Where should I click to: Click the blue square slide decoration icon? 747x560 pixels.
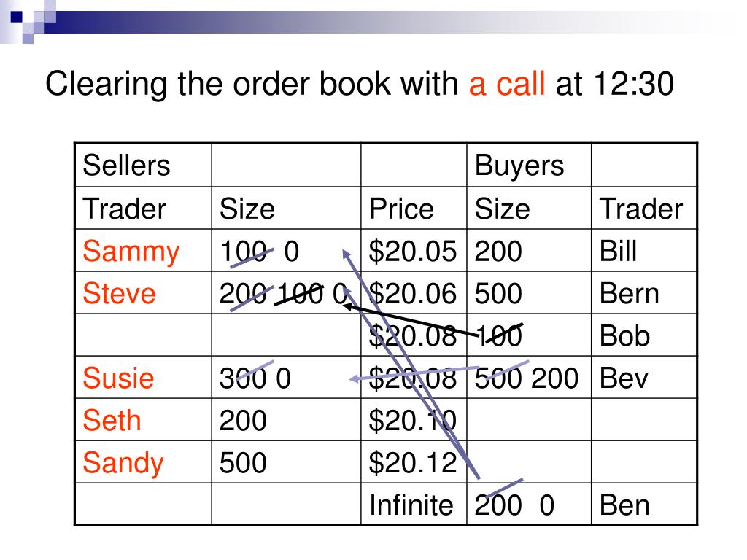coord(17,17)
